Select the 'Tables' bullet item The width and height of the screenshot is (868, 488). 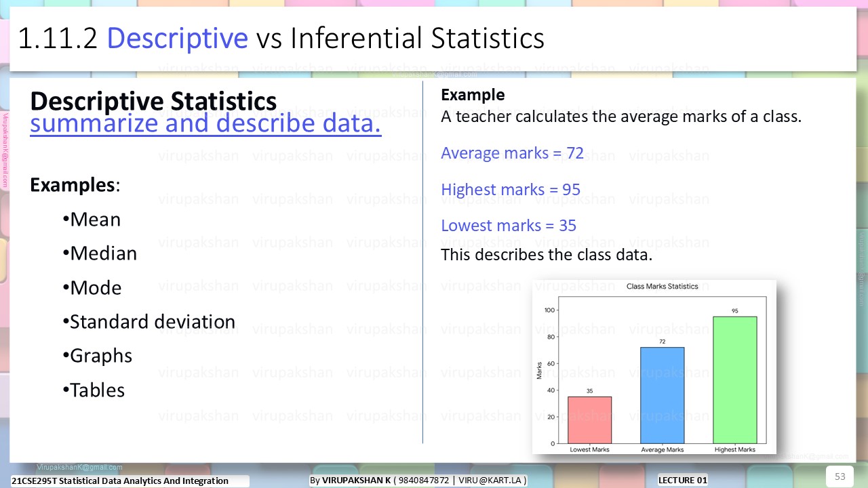(94, 390)
